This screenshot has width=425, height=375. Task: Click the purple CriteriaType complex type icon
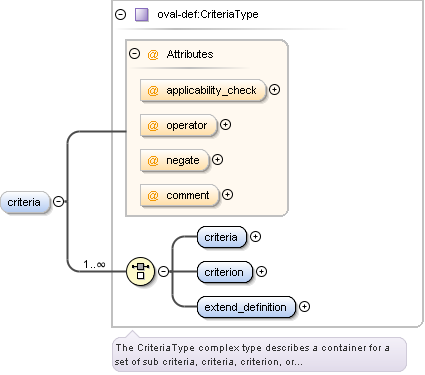tap(142, 15)
